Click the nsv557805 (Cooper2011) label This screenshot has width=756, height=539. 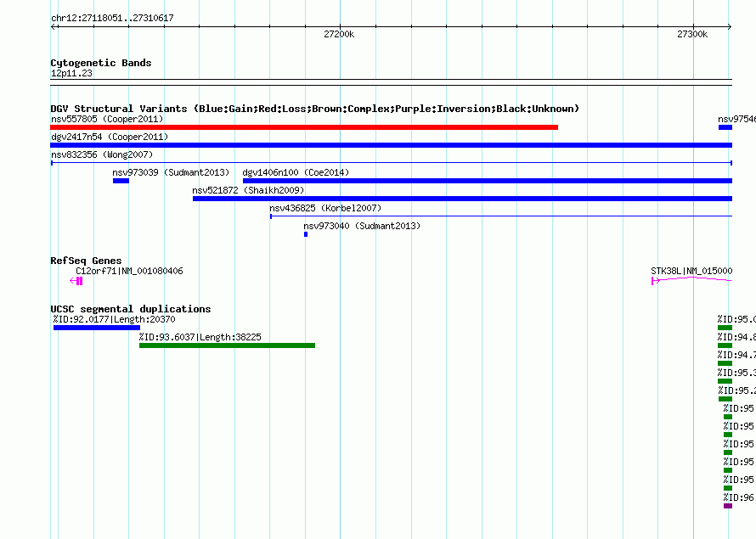(x=107, y=119)
